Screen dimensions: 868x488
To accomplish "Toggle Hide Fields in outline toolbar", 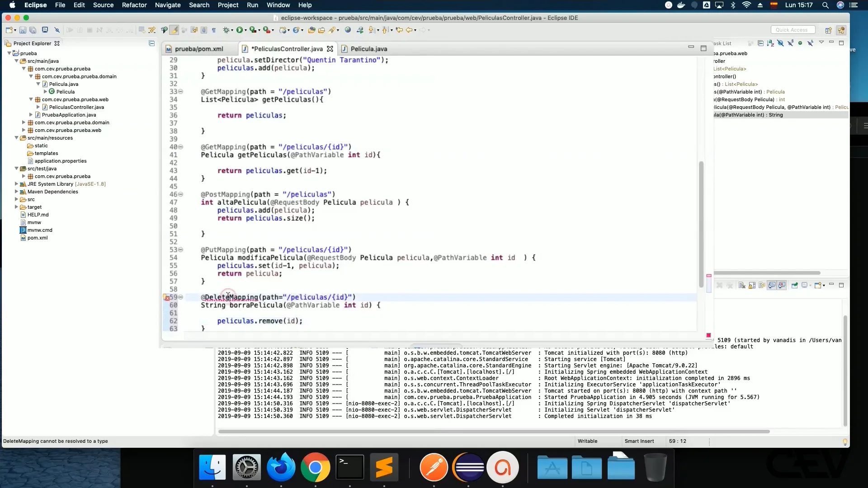I will 780,43.
